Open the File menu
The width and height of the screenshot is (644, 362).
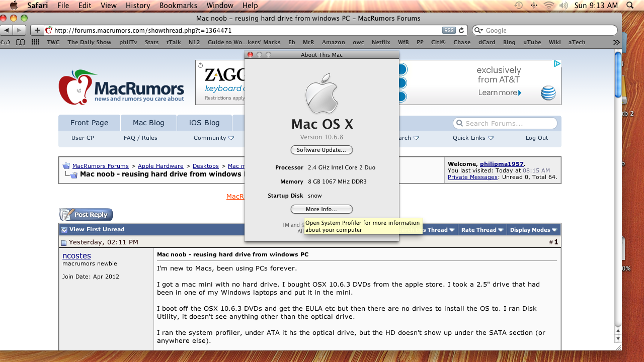tap(63, 5)
